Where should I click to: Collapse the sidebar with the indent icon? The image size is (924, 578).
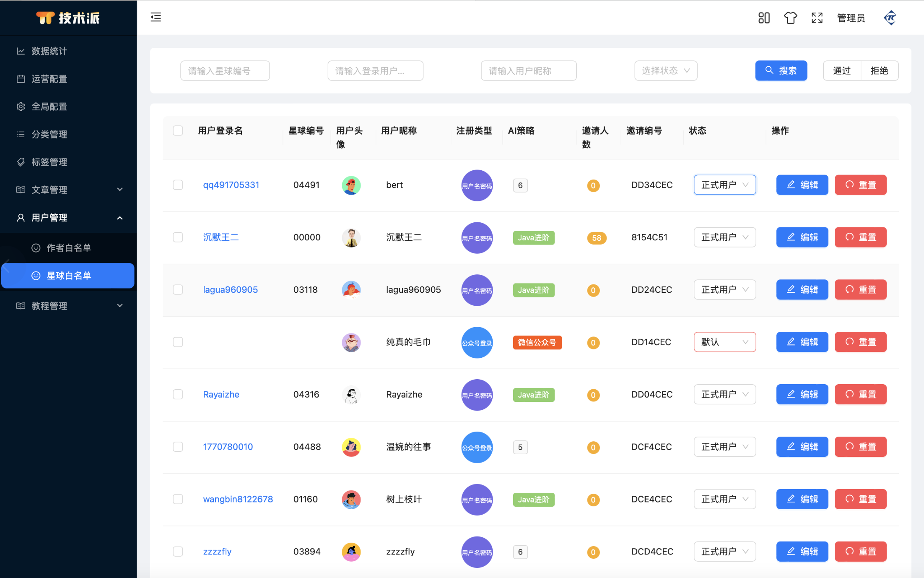[156, 18]
